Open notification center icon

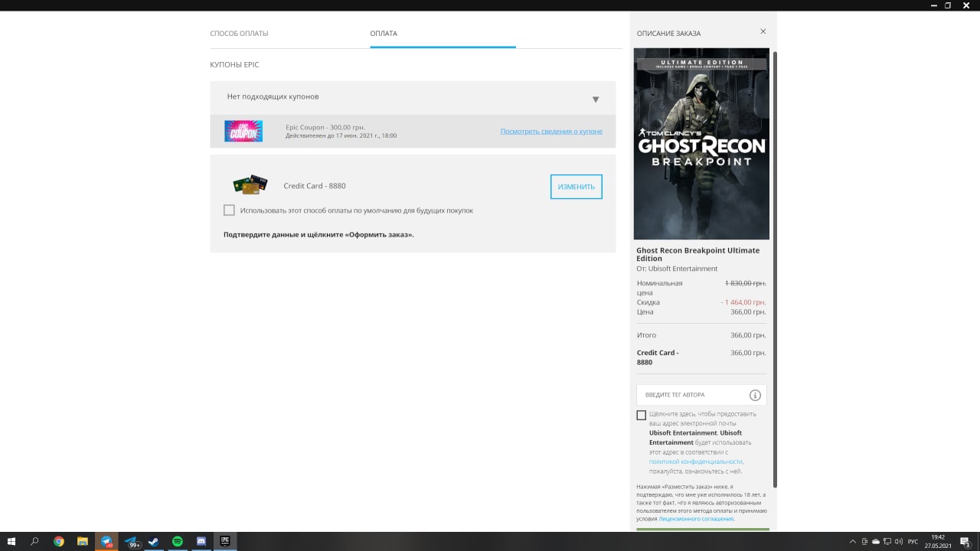[x=967, y=542]
